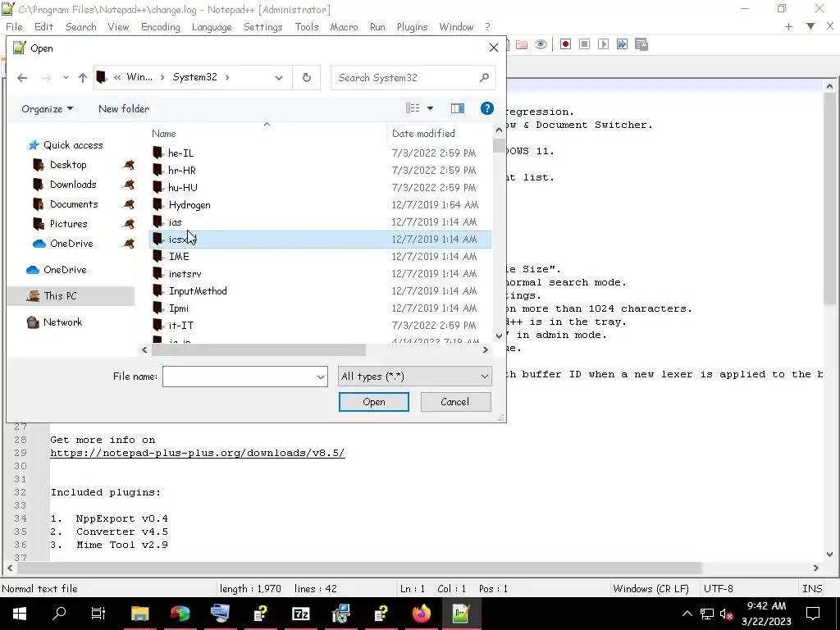The width and height of the screenshot is (840, 630).
Task: Click the muted volume tray icon
Action: [727, 614]
